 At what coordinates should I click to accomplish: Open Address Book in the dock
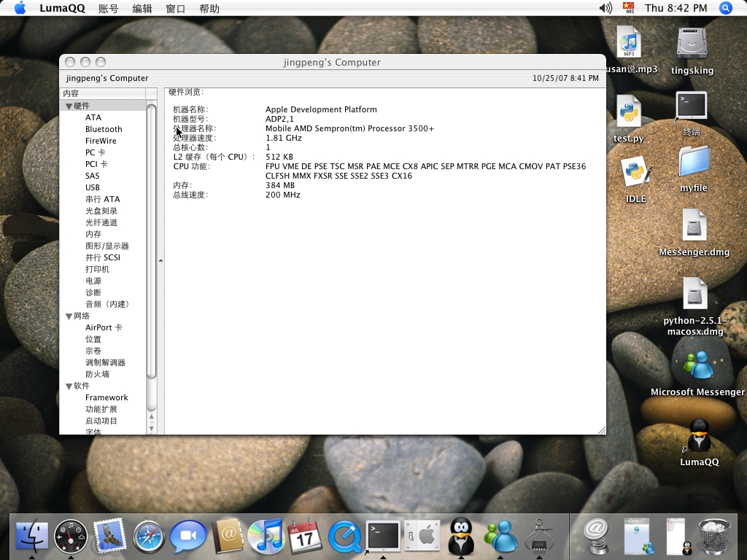pos(228,536)
